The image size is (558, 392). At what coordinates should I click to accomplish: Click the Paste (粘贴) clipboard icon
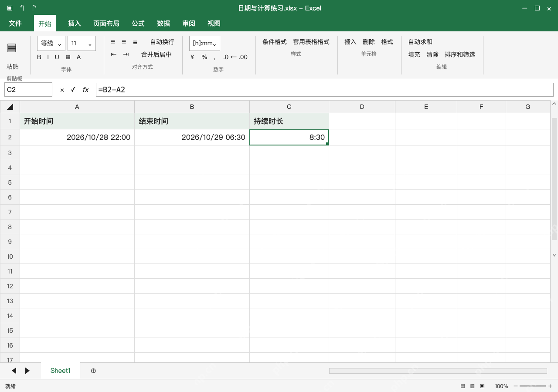pos(12,48)
